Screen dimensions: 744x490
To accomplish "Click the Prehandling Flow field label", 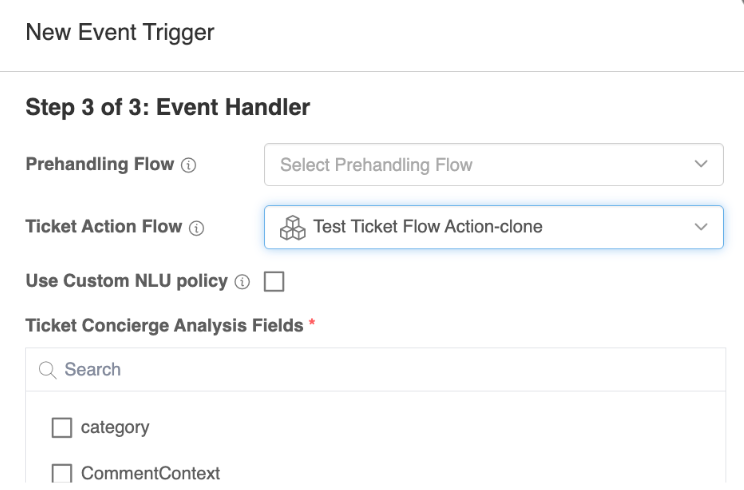I will pyautogui.click(x=100, y=164).
